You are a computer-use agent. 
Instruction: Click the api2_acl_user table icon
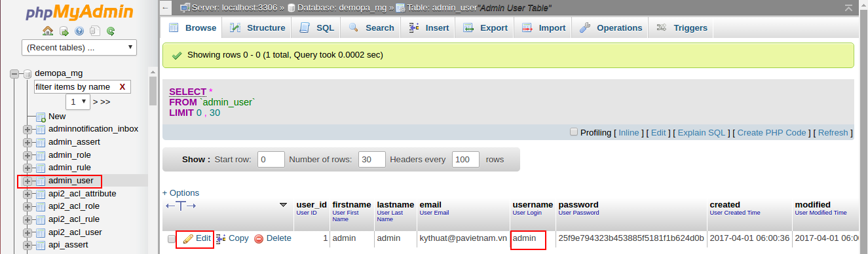[41, 232]
